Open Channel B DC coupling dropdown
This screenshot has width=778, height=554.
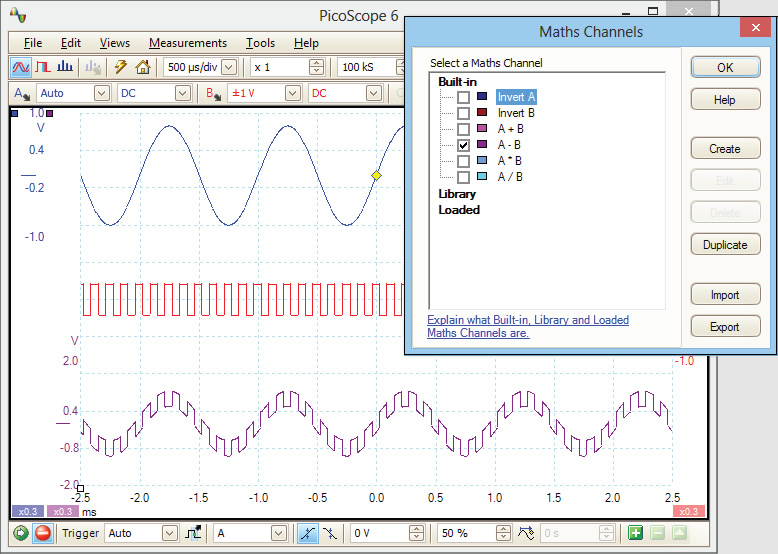373,93
